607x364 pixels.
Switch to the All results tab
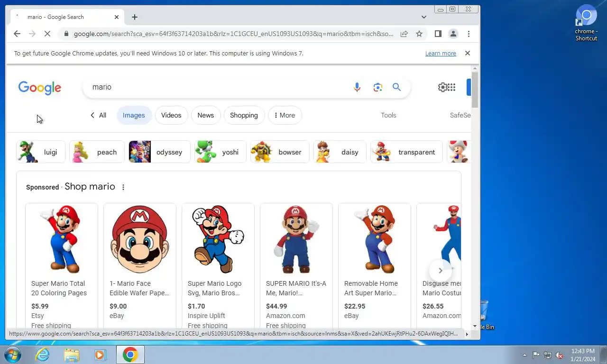(x=98, y=115)
